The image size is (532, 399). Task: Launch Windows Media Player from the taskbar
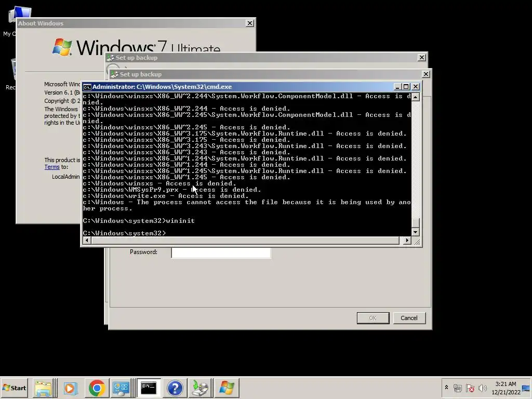pyautogui.click(x=70, y=388)
